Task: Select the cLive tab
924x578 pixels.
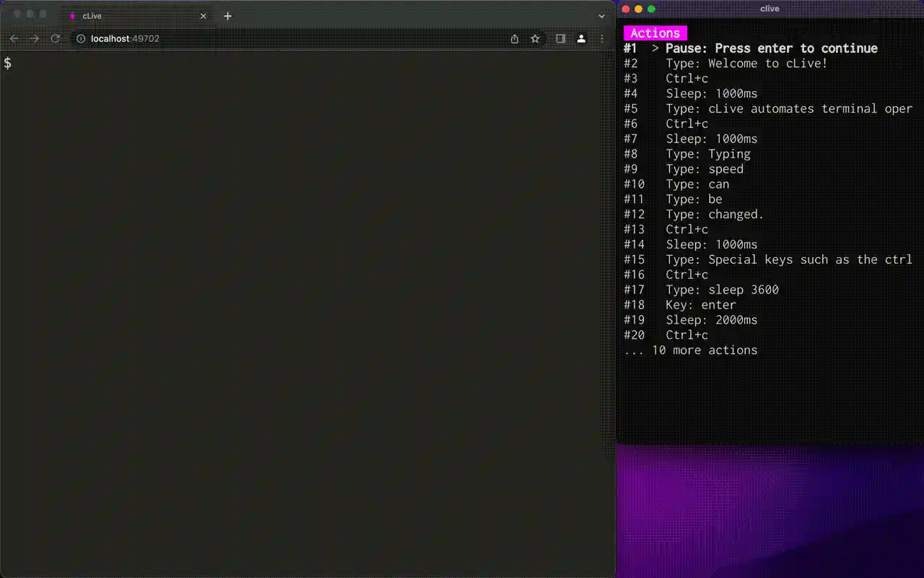Action: (130, 16)
